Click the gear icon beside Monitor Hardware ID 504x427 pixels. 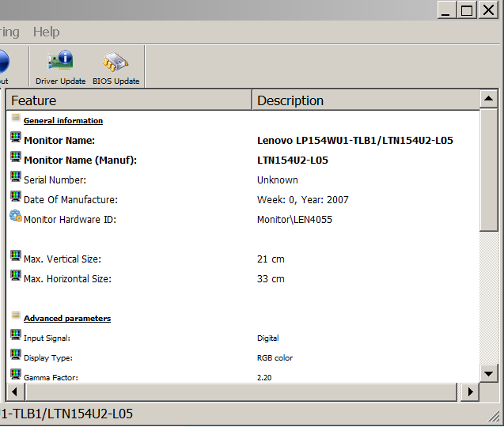click(16, 216)
